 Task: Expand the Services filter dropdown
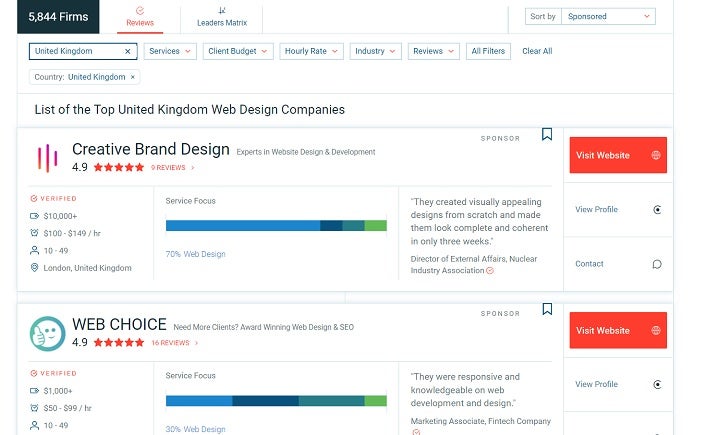tap(170, 51)
